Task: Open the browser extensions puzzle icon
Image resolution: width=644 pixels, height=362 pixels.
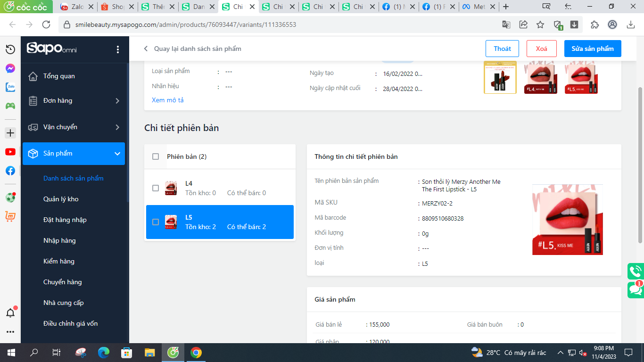Action: [x=594, y=25]
